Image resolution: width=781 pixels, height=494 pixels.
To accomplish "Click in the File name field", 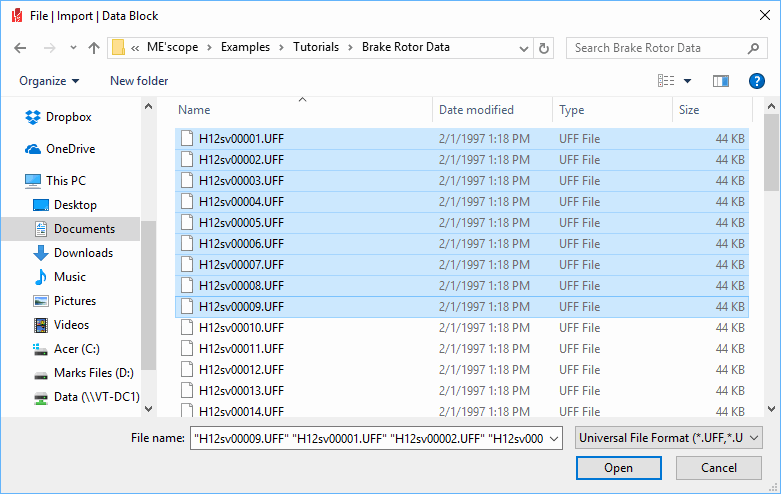I will coord(369,438).
